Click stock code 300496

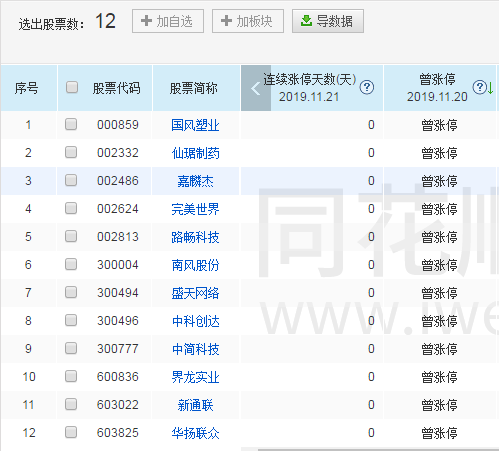pyautogui.click(x=118, y=321)
